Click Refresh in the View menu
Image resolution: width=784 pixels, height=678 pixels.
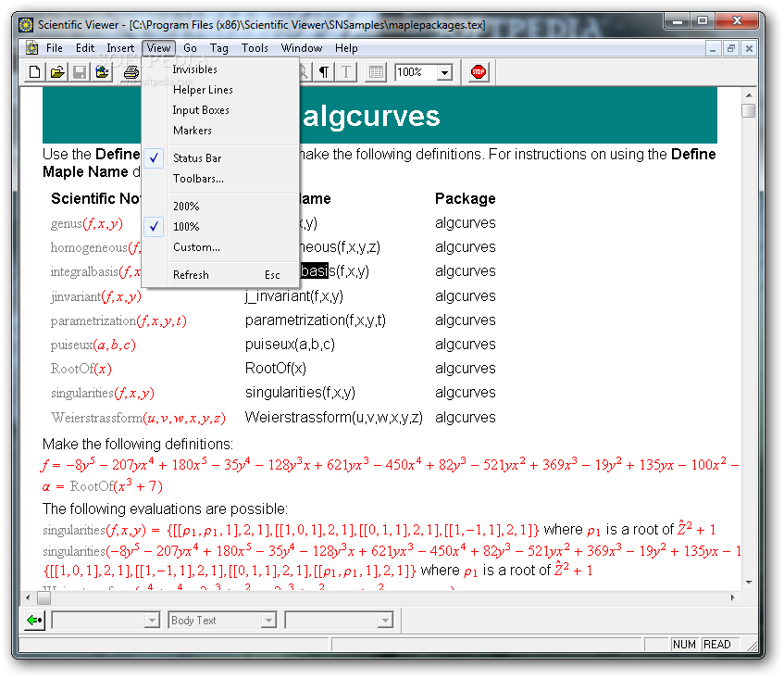coord(221,275)
